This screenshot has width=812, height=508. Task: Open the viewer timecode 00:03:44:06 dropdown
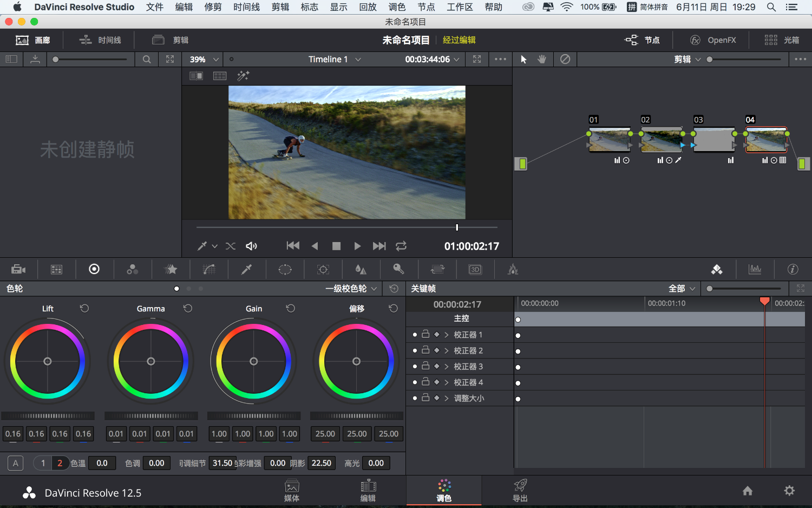tap(432, 59)
